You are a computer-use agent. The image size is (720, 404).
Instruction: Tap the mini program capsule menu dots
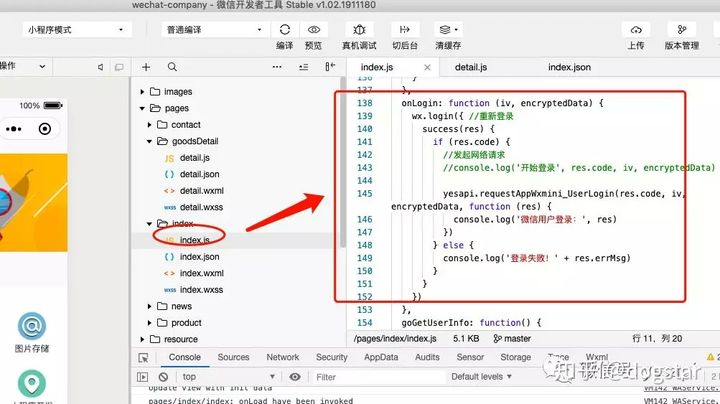[14, 129]
